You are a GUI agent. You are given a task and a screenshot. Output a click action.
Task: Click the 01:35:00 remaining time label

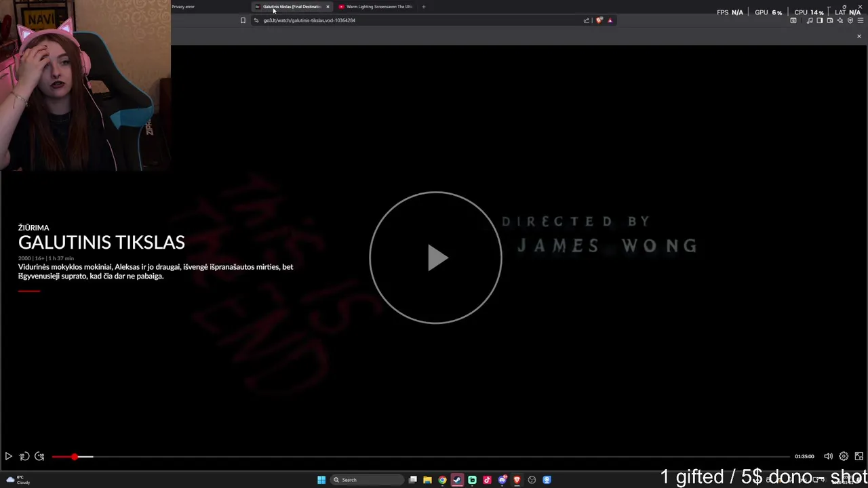pos(804,457)
